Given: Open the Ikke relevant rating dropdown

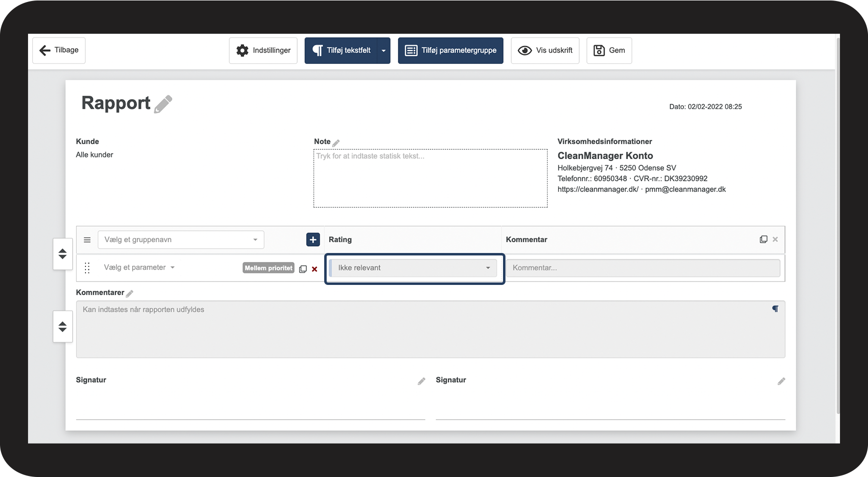Looking at the screenshot, I should (x=413, y=268).
